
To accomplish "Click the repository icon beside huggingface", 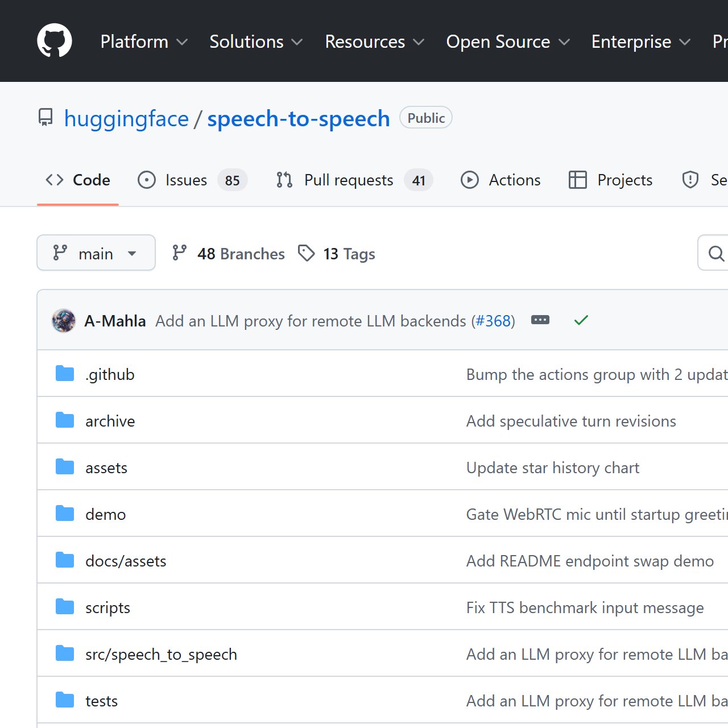I will (45, 118).
